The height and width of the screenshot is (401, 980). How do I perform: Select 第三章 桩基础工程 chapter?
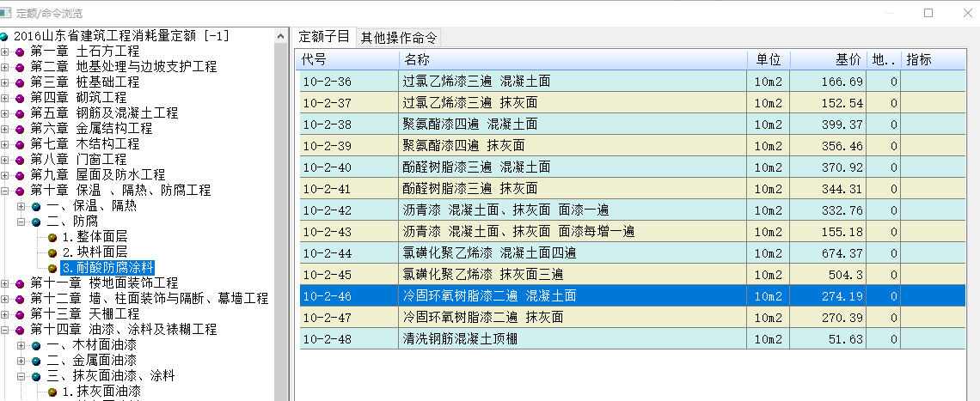(x=84, y=82)
